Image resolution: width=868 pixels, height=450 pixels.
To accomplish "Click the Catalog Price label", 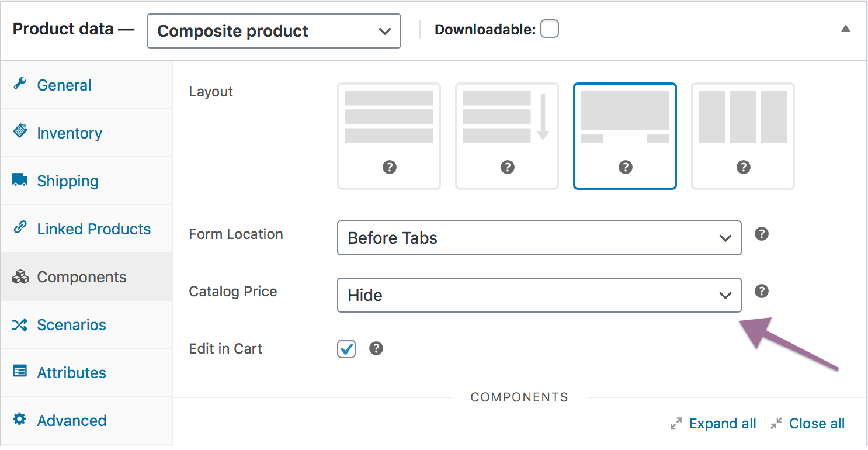I will [x=233, y=292].
